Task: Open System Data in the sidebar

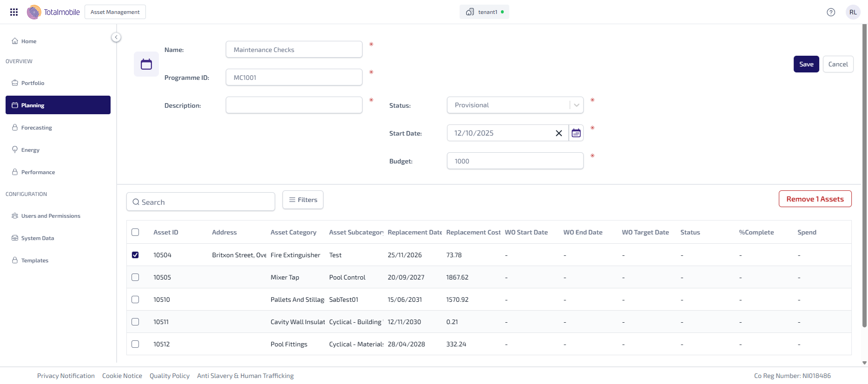Action: (x=38, y=238)
